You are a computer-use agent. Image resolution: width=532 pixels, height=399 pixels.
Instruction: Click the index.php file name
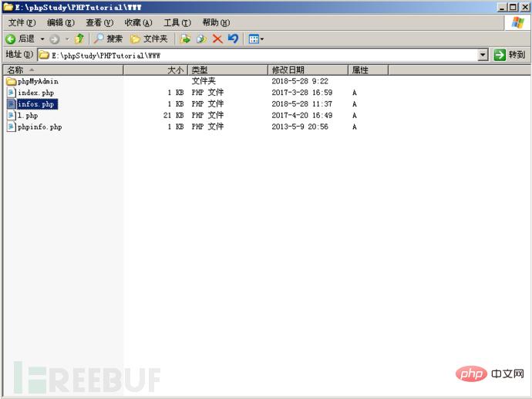(36, 93)
